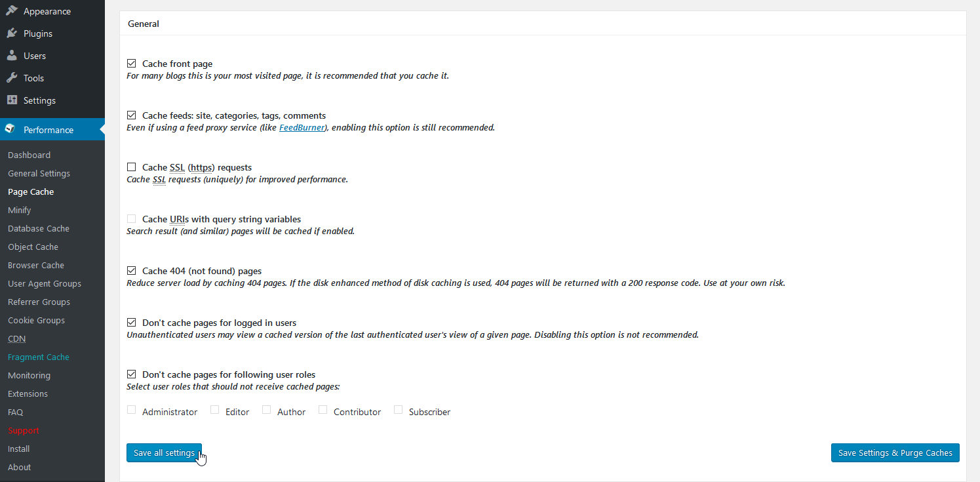Viewport: 980px width, 482px height.
Task: Open the FeedBurner link
Action: [x=302, y=128]
